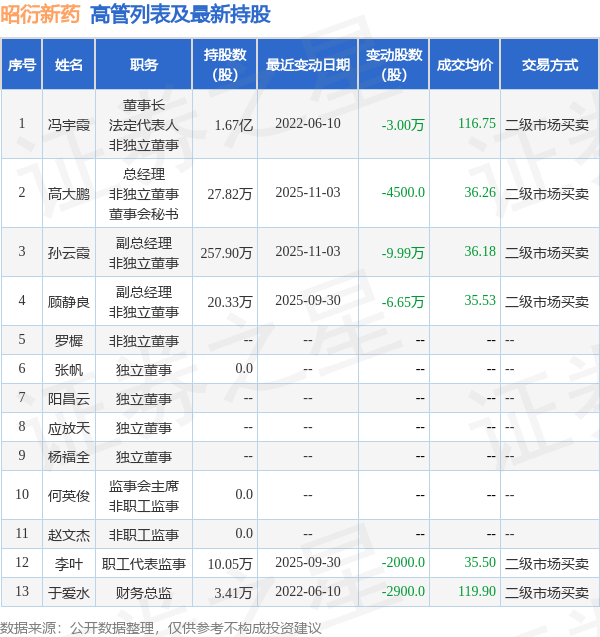Select the 持股数(股) column header
This screenshot has height=637, width=600.
(x=225, y=65)
